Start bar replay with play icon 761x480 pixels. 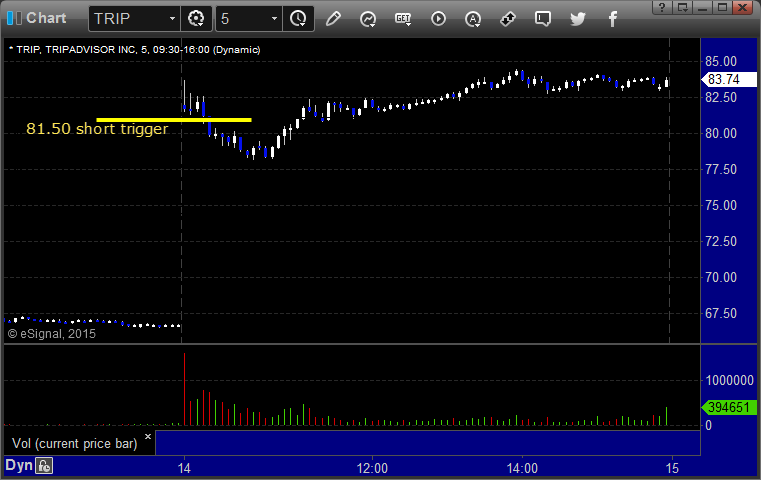pyautogui.click(x=438, y=19)
